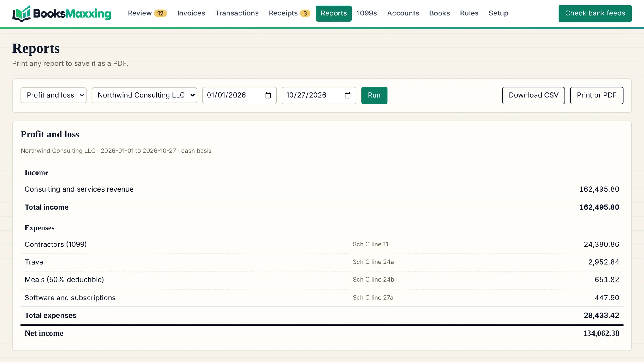Expand the Profit and loss report dropdown
Screen dimensions: 644x362
[x=54, y=95]
